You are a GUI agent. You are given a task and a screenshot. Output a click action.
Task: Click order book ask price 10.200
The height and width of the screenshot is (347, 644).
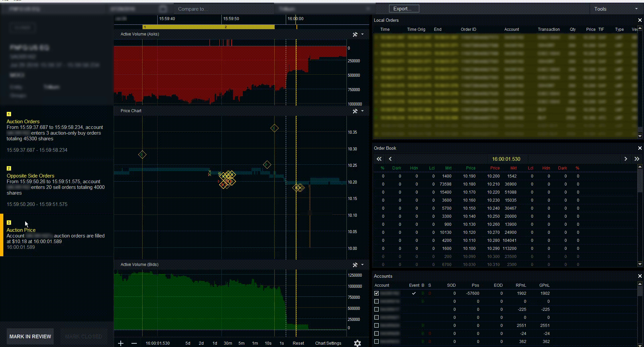click(493, 176)
